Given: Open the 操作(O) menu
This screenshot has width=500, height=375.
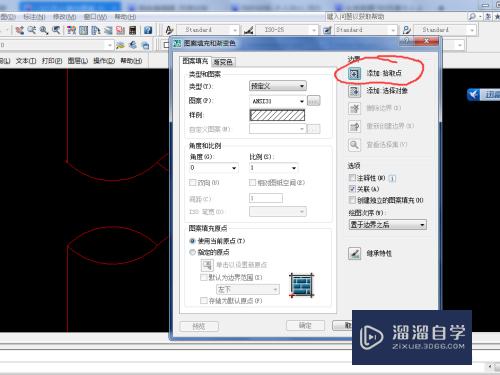Looking at the screenshot, I should (104, 61).
